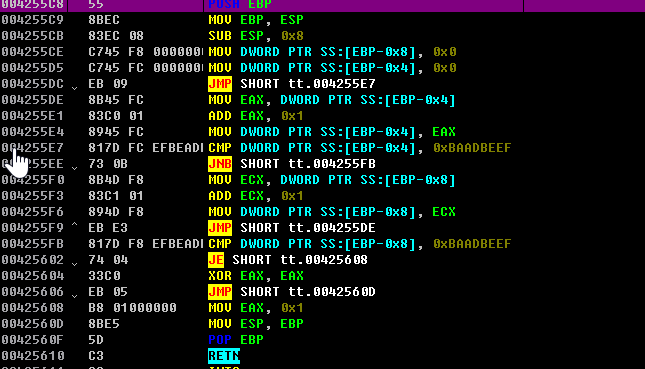Click the JMP SHORT tt.004255E7 instruction

click(292, 84)
